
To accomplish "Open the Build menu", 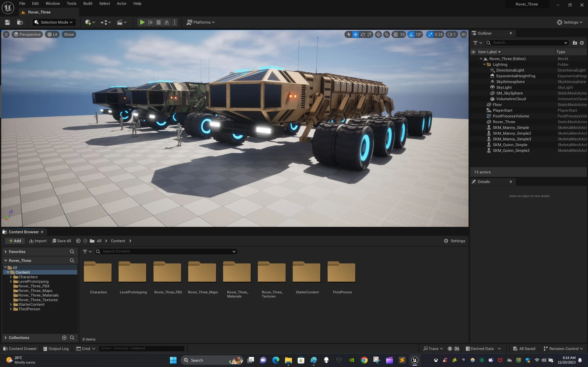I will [x=88, y=3].
